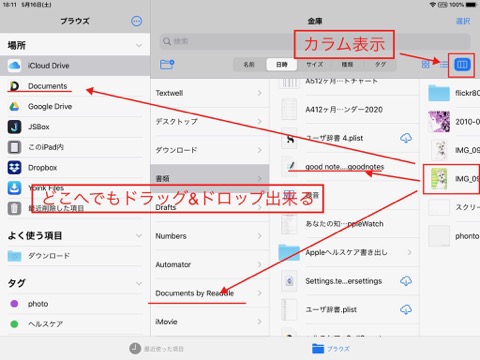Screen dimensions: 480x360
Task: Select the highlighted green IMG_09 thumbnail
Action: coord(439,179)
